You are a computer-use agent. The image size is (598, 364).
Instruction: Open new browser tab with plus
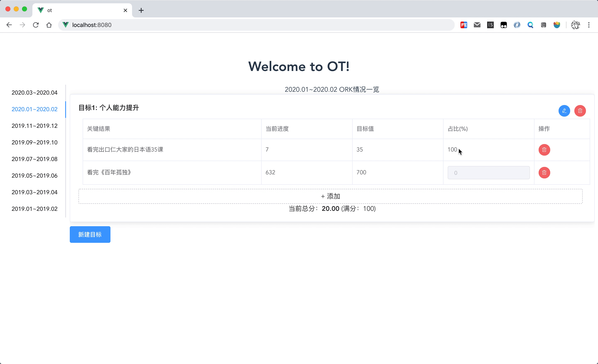(141, 10)
